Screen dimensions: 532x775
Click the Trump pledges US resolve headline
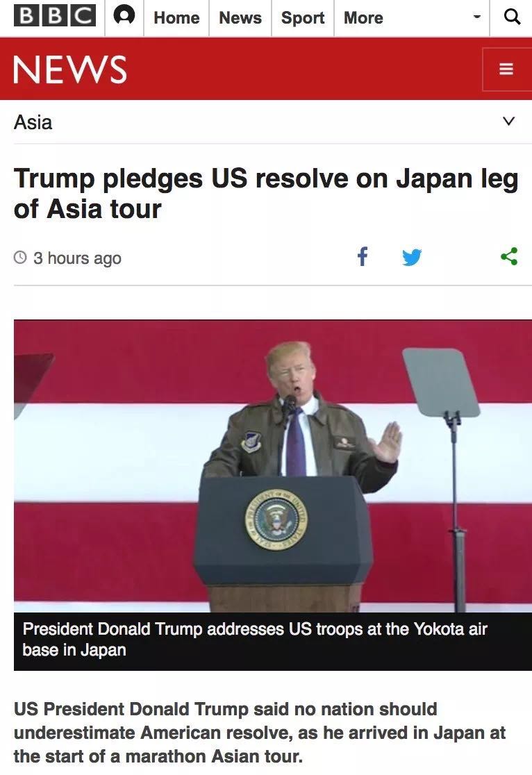tap(266, 193)
